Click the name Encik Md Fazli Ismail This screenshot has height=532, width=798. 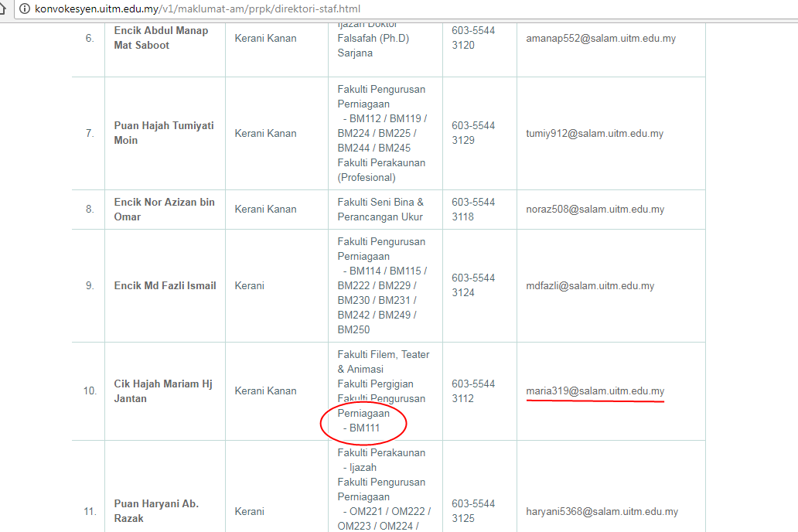coord(164,285)
